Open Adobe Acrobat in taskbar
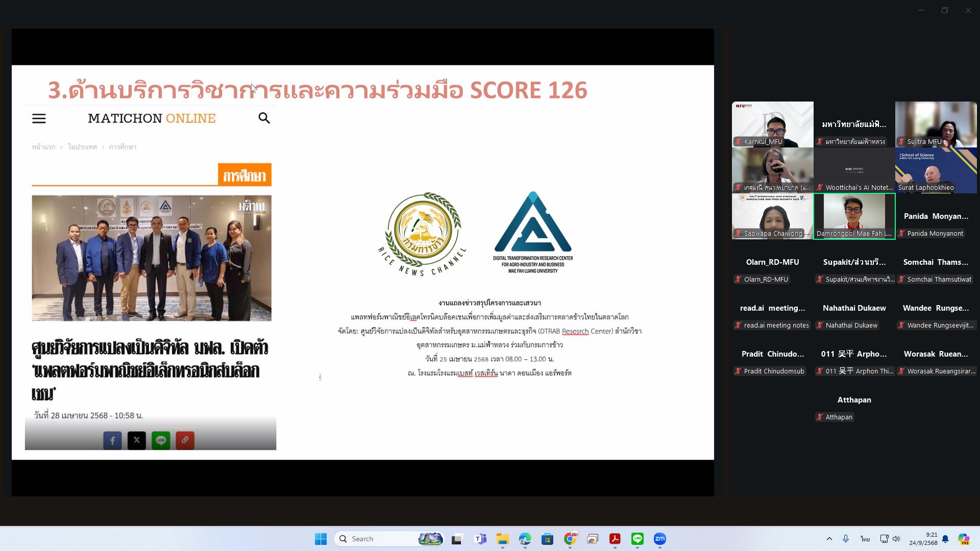980x551 pixels. pyautogui.click(x=615, y=539)
